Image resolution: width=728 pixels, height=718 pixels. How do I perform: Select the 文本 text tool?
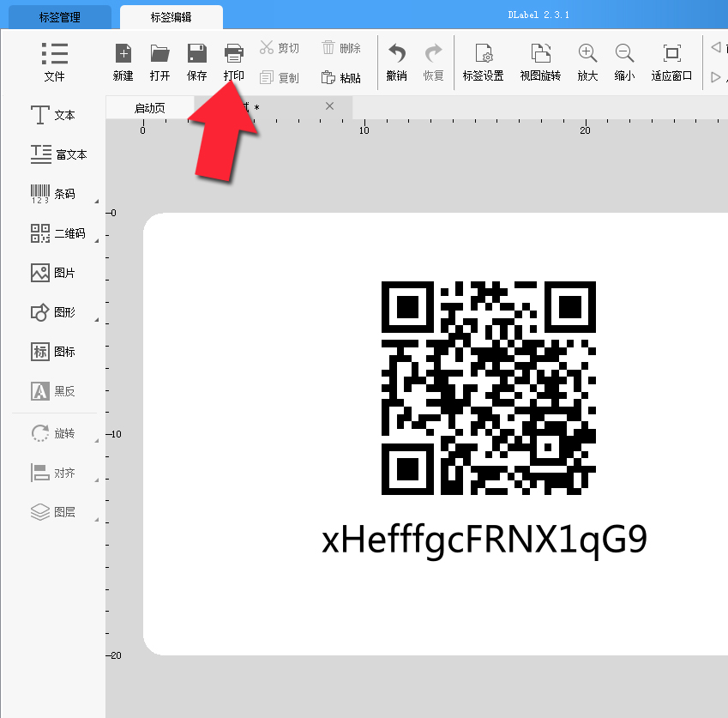click(x=52, y=115)
